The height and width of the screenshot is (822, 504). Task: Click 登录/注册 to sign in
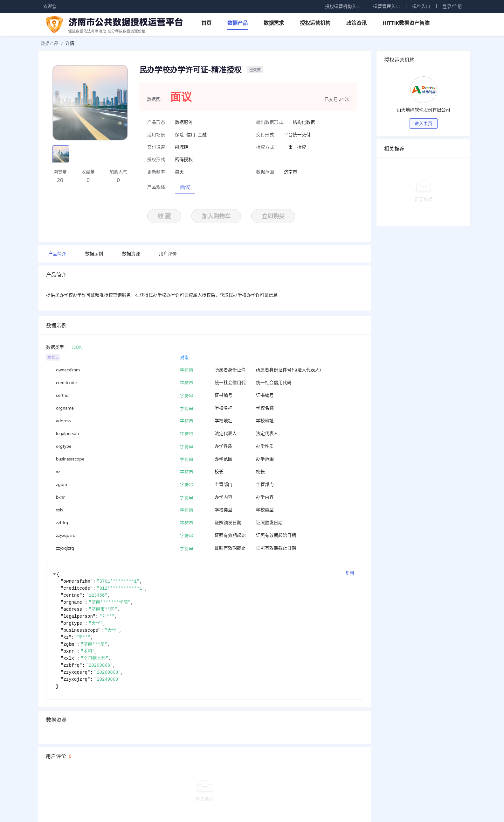coord(452,6)
